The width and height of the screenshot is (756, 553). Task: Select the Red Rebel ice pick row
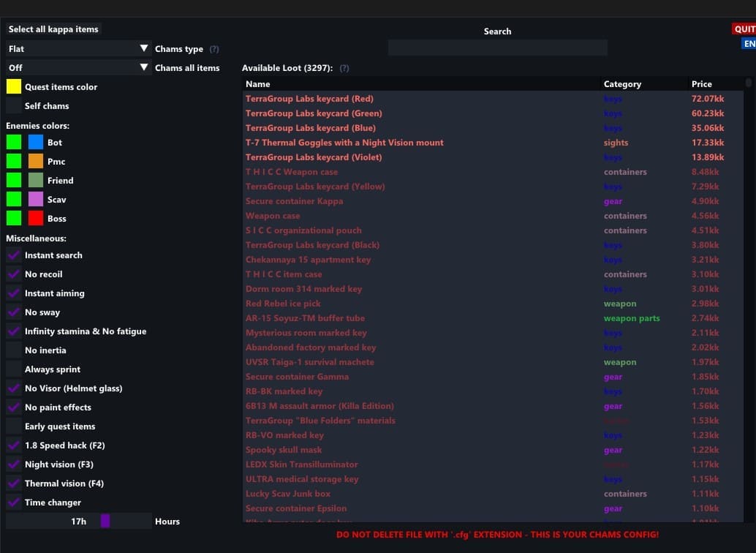click(283, 304)
